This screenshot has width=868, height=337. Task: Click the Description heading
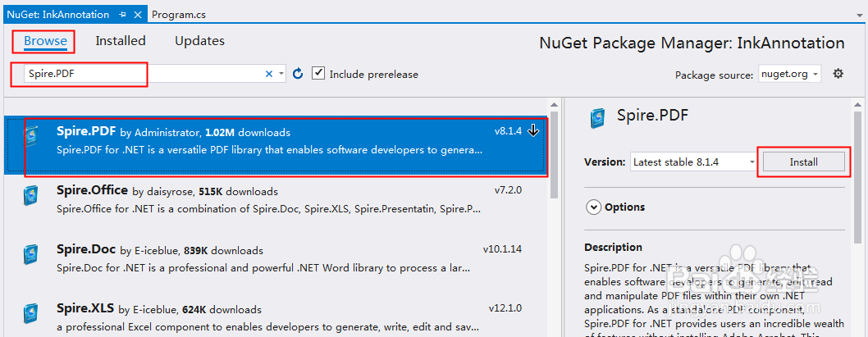(614, 248)
